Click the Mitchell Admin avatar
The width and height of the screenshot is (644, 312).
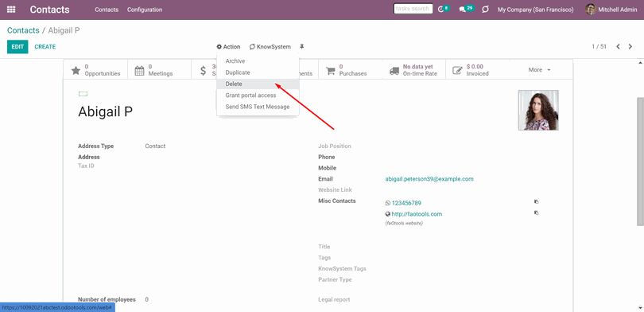[591, 10]
